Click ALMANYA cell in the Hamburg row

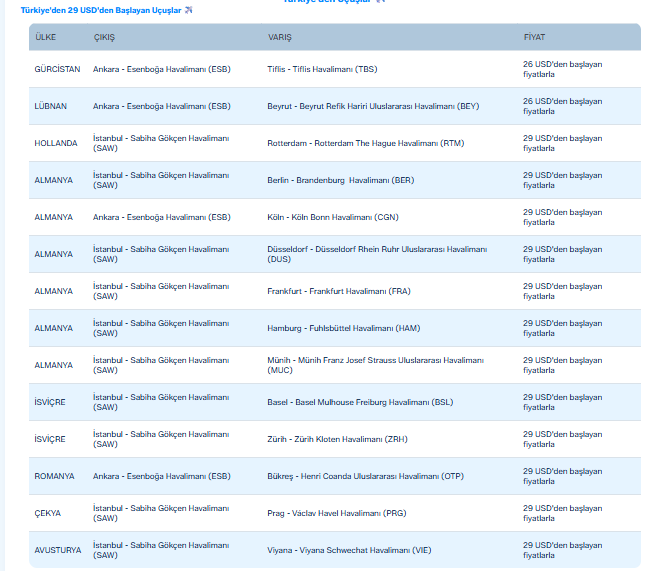coord(54,328)
